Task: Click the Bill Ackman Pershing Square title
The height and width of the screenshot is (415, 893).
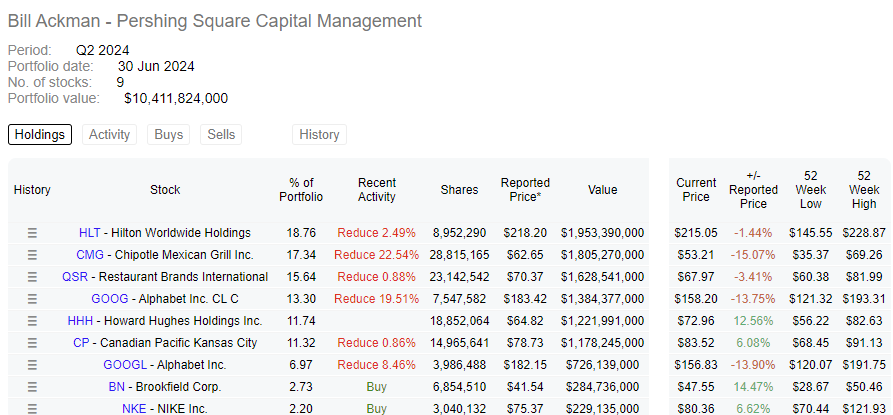Action: click(215, 21)
